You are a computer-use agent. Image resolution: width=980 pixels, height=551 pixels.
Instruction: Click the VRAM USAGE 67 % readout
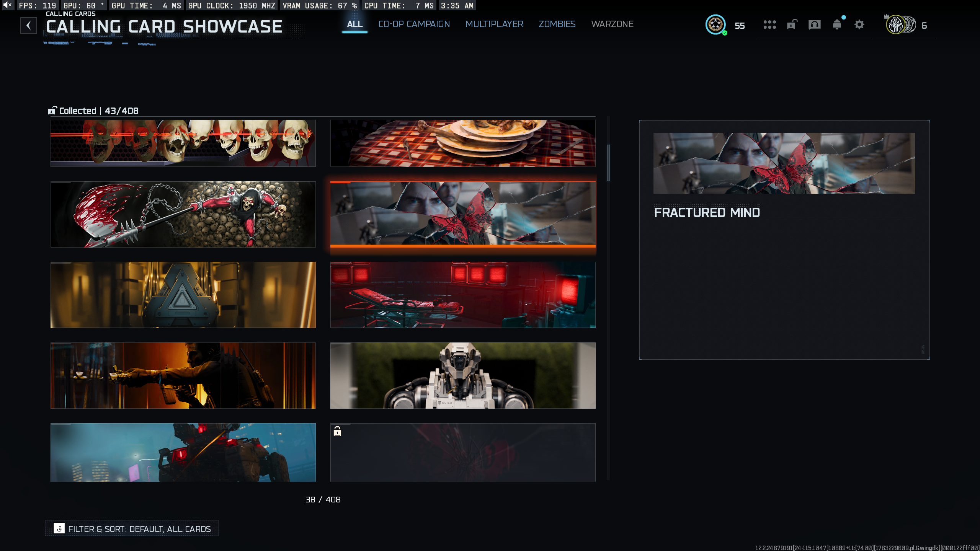tap(320, 5)
